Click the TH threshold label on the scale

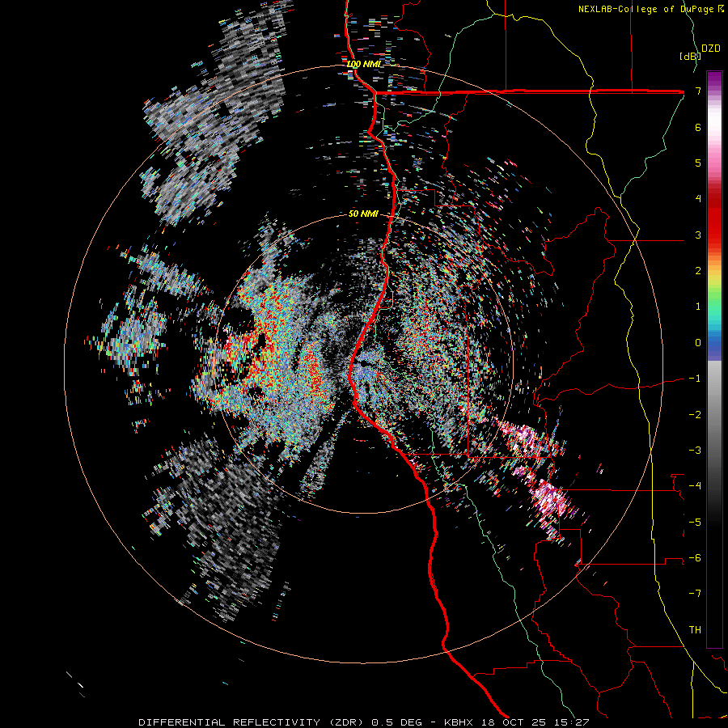click(695, 630)
